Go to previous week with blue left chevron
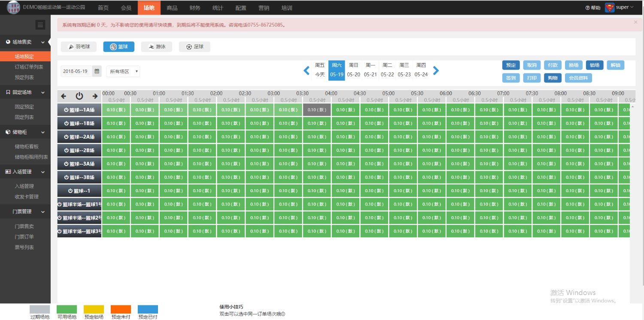This screenshot has width=644, height=320. (x=307, y=71)
